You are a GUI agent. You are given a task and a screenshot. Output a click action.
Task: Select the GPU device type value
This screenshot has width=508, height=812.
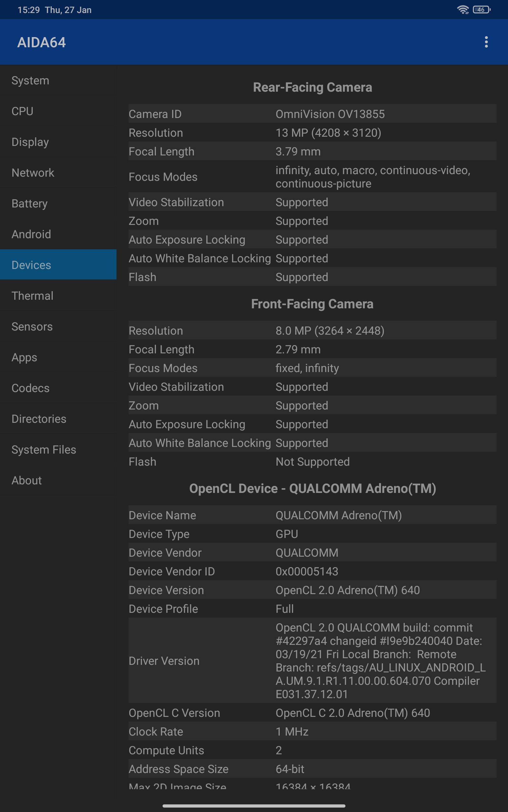pos(287,534)
